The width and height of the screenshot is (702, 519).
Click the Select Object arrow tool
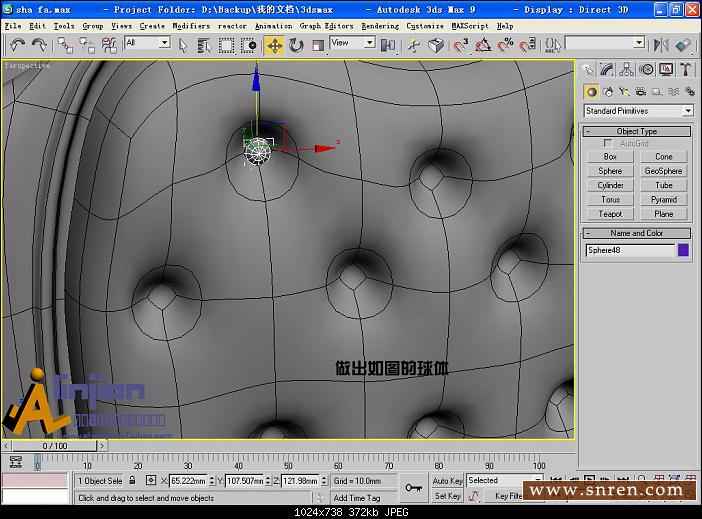(183, 45)
